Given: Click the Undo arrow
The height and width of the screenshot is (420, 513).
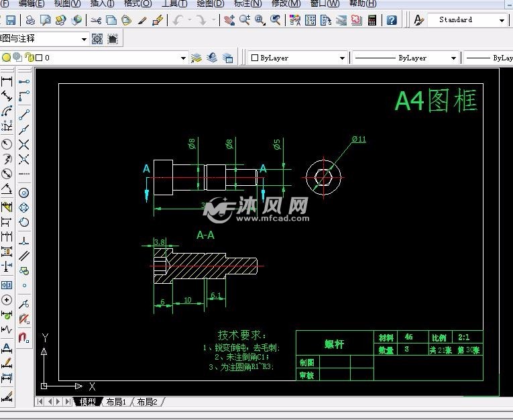Looking at the screenshot, I should (x=178, y=20).
